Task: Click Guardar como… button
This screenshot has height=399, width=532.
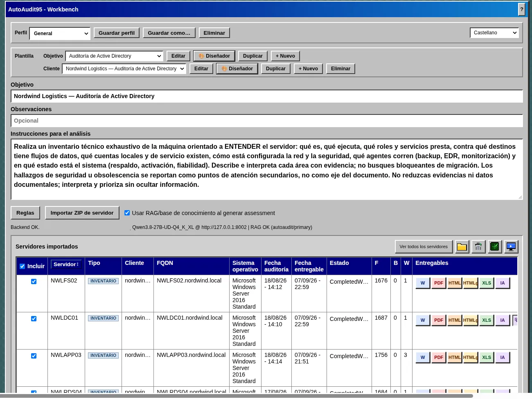Action: pos(169,33)
